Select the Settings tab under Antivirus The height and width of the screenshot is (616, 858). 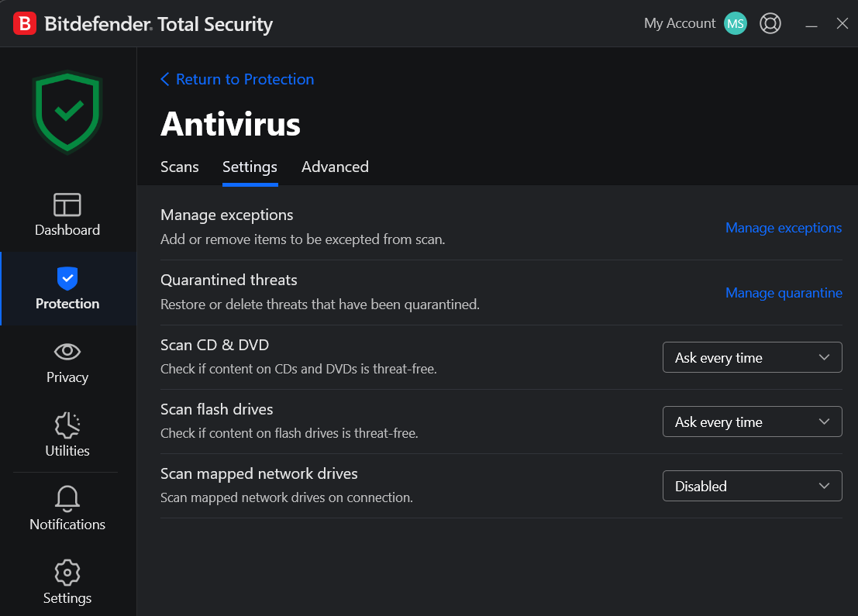250,167
